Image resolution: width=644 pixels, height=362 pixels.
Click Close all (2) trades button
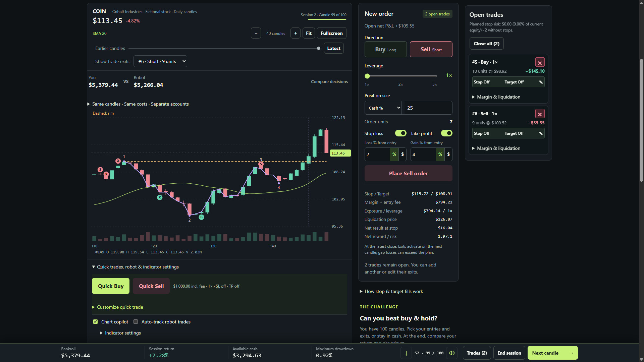[486, 44]
